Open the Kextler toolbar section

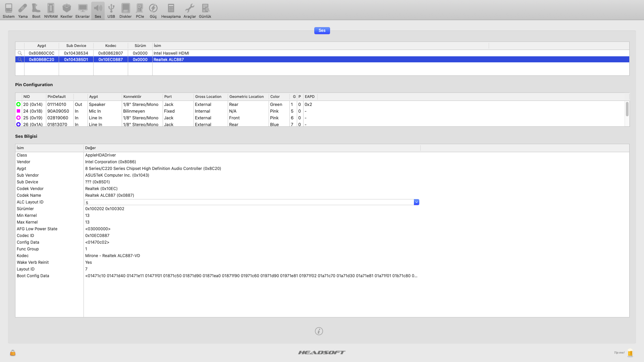point(66,10)
